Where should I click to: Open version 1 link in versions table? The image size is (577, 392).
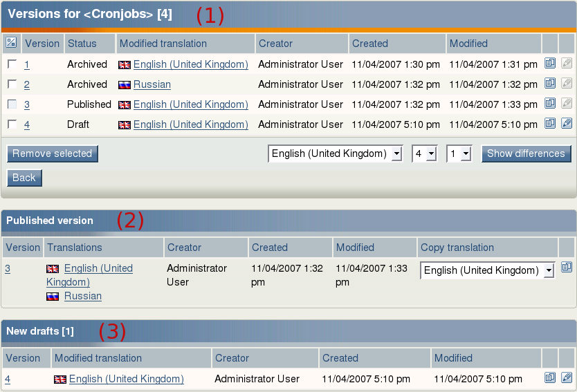pyautogui.click(x=27, y=65)
